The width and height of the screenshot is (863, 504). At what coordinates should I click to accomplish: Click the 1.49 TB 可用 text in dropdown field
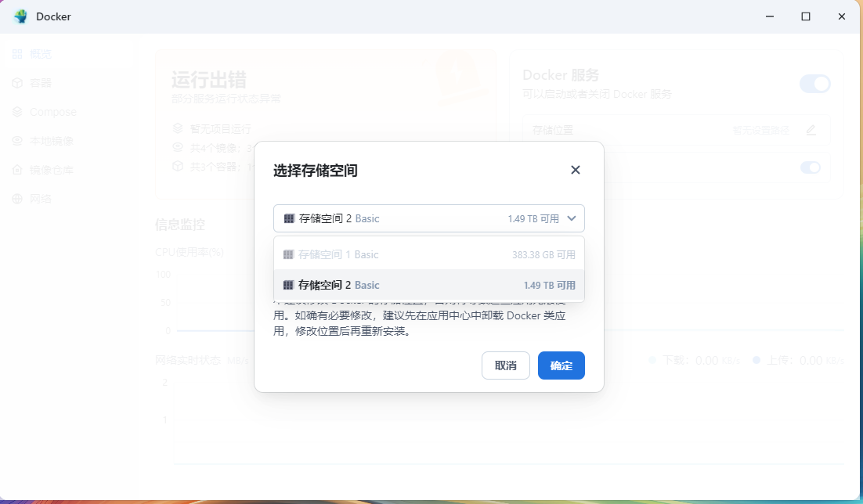(x=533, y=219)
